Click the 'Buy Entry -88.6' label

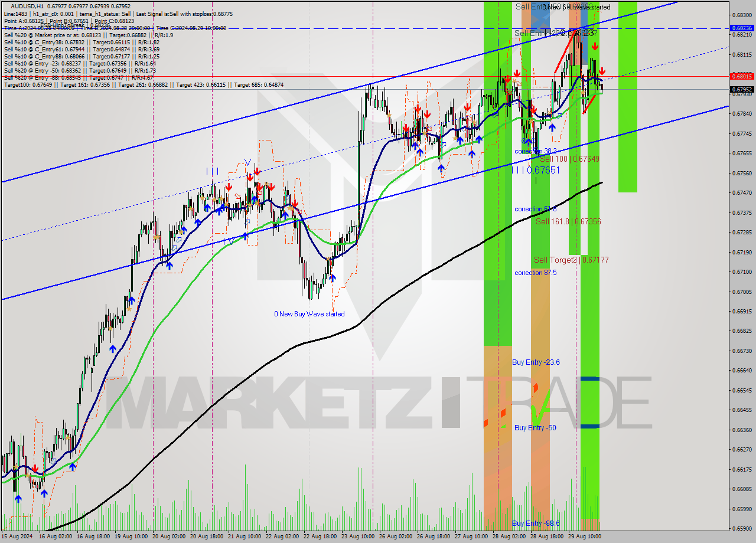536,524
